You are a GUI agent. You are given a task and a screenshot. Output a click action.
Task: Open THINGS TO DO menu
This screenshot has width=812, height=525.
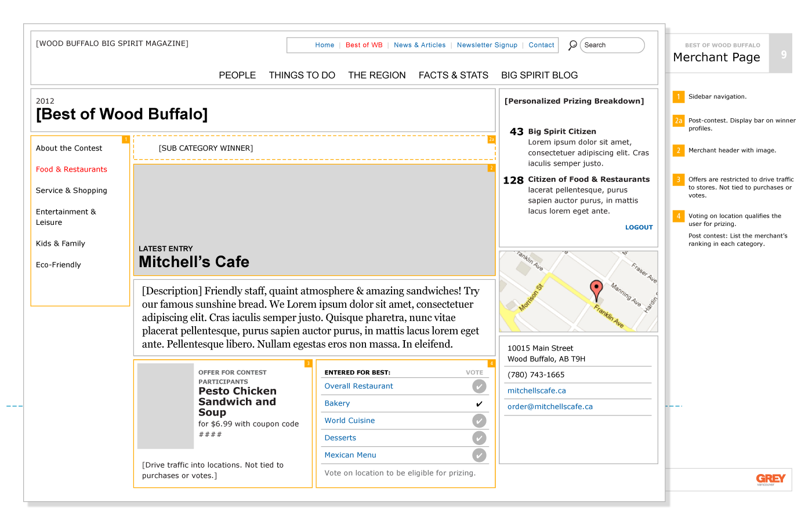pyautogui.click(x=302, y=75)
